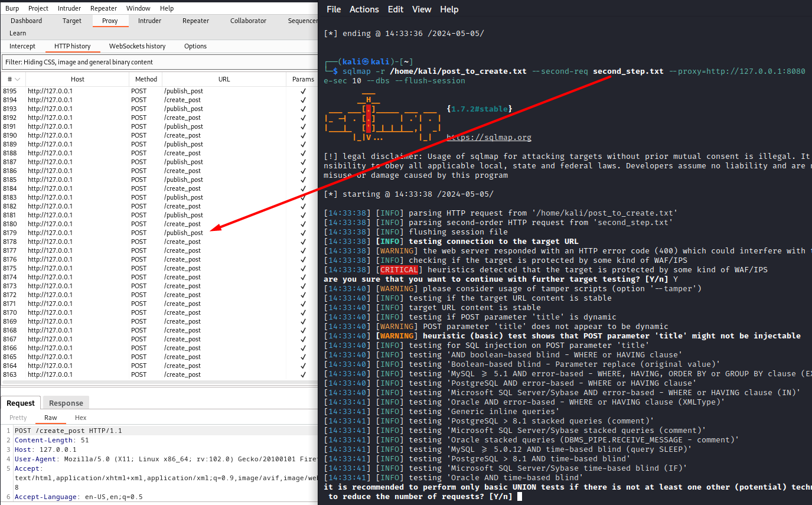The image size is (812, 505).
Task: Click Params checkmark in row 8191
Action: (x=303, y=126)
